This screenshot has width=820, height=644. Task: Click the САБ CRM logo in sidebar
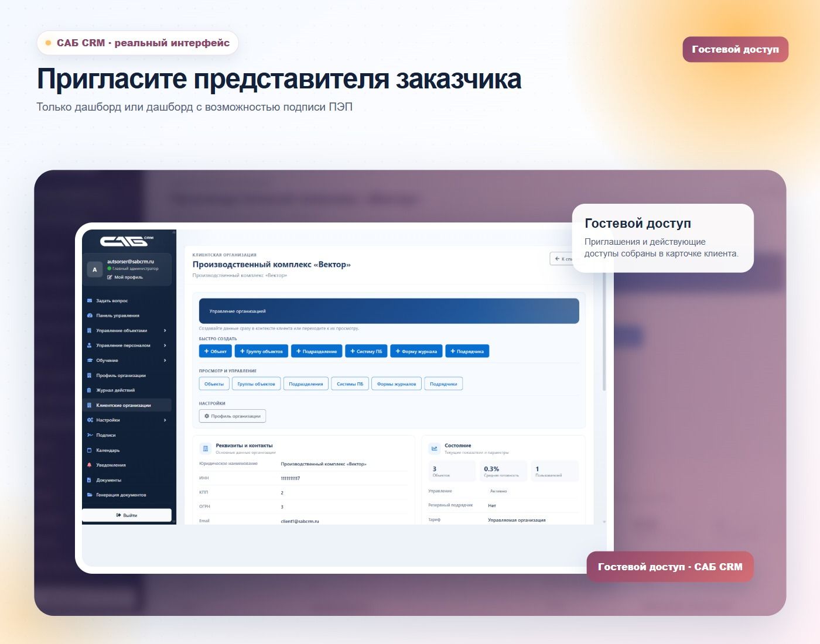127,241
